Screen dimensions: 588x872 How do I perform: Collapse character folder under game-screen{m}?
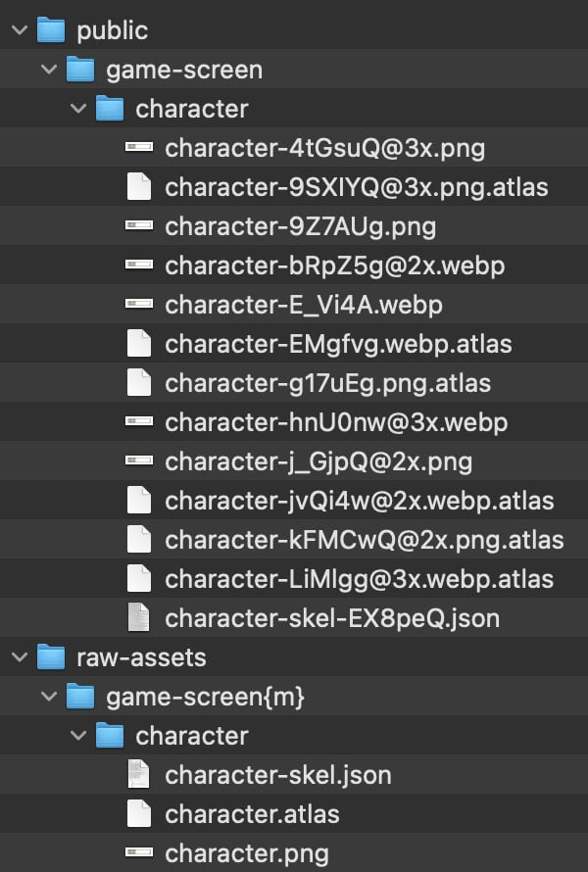[x=77, y=736]
